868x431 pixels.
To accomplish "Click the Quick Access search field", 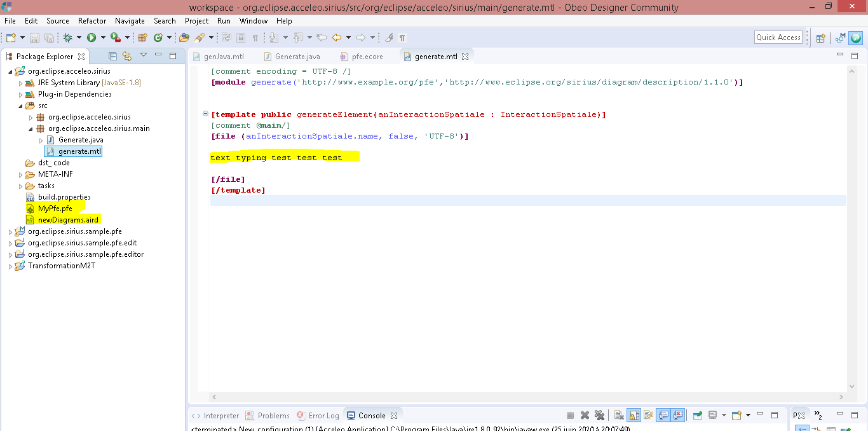I will click(x=778, y=38).
